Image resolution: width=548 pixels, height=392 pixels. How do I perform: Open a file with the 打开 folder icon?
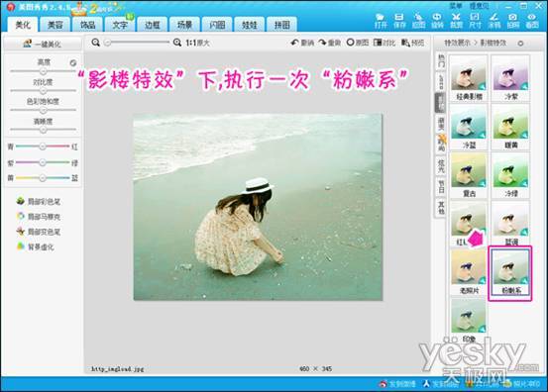point(381,21)
